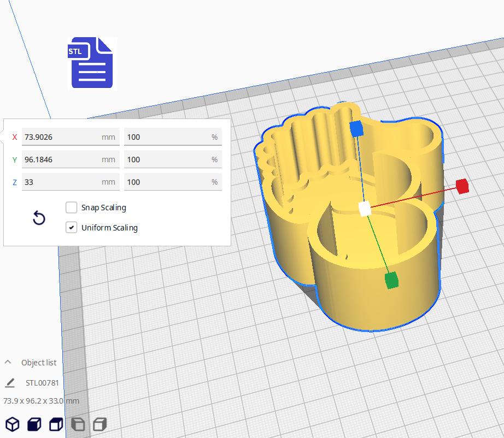Click the white center uniform scale handle

pos(365,209)
